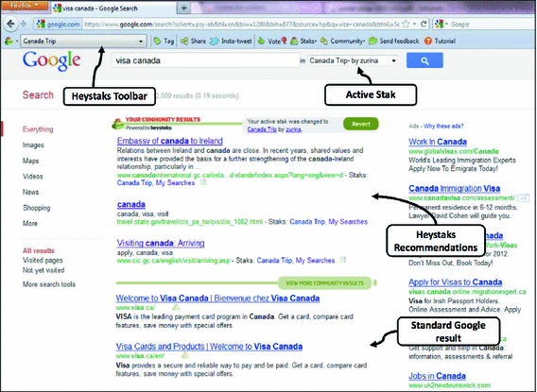Expand the Active Stak dropdown beside search box

pyautogui.click(x=353, y=60)
